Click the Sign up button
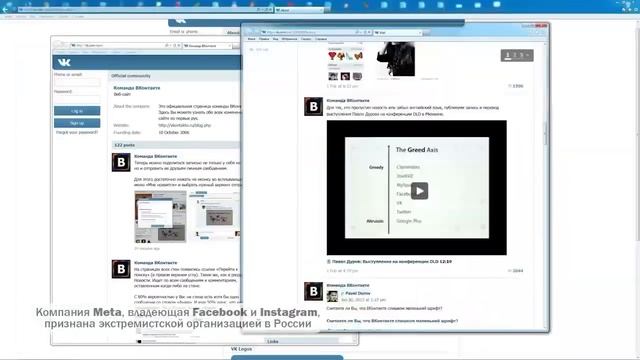The height and width of the screenshot is (360, 640). click(77, 123)
